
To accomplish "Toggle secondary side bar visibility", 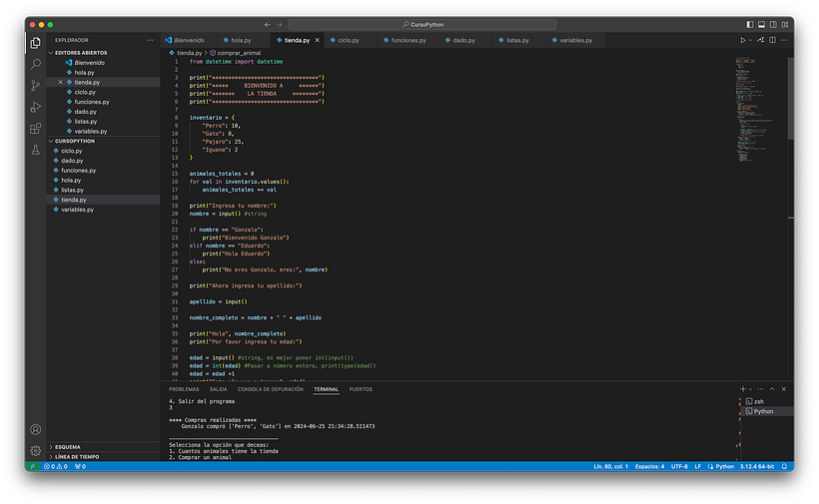I will 773,25.
